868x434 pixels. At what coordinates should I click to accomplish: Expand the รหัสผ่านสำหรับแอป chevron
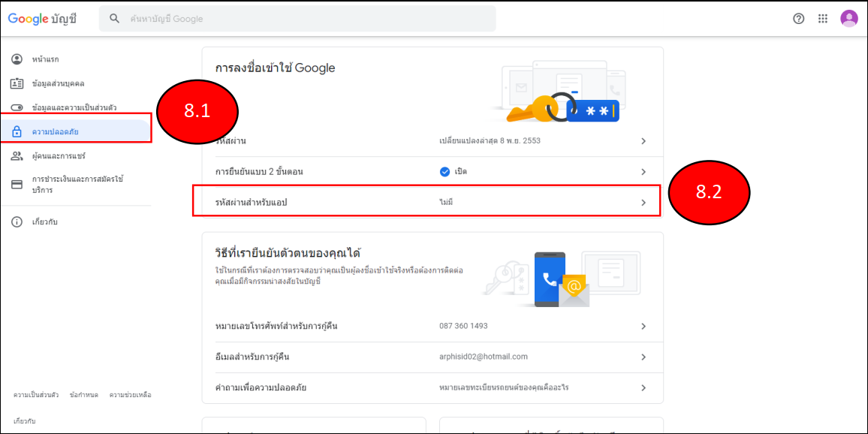click(x=643, y=203)
